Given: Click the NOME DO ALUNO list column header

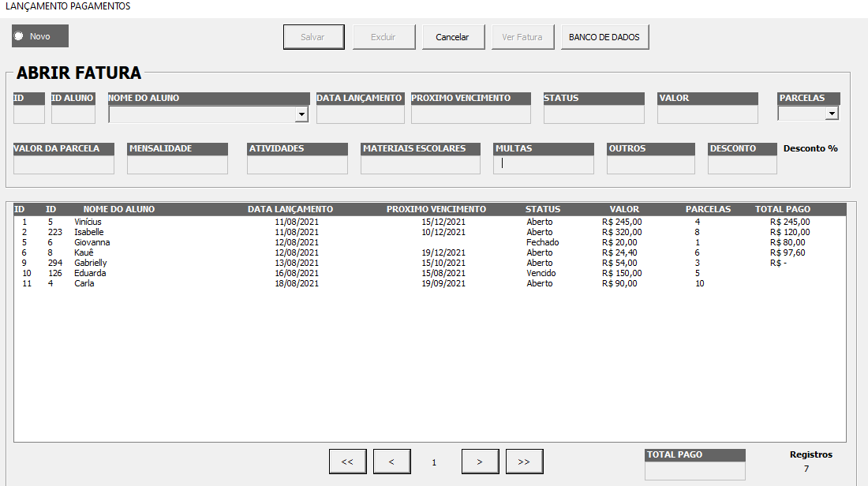Looking at the screenshot, I should coord(119,209).
